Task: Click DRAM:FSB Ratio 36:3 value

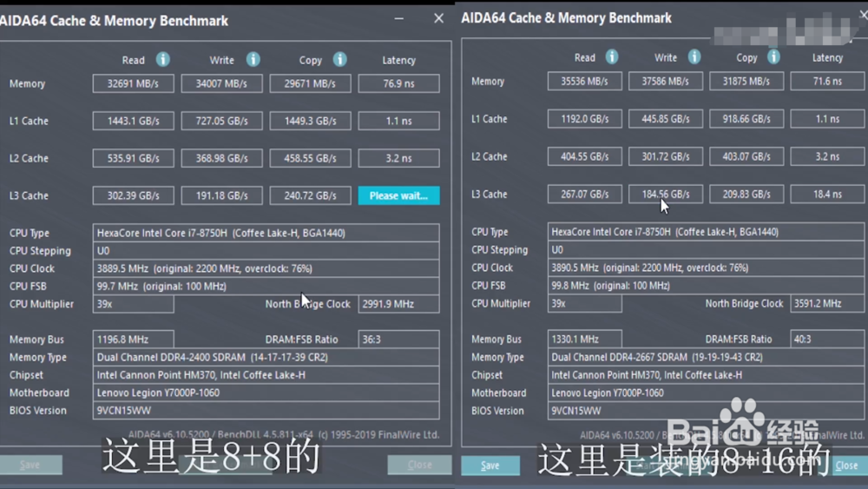Action: click(x=398, y=340)
